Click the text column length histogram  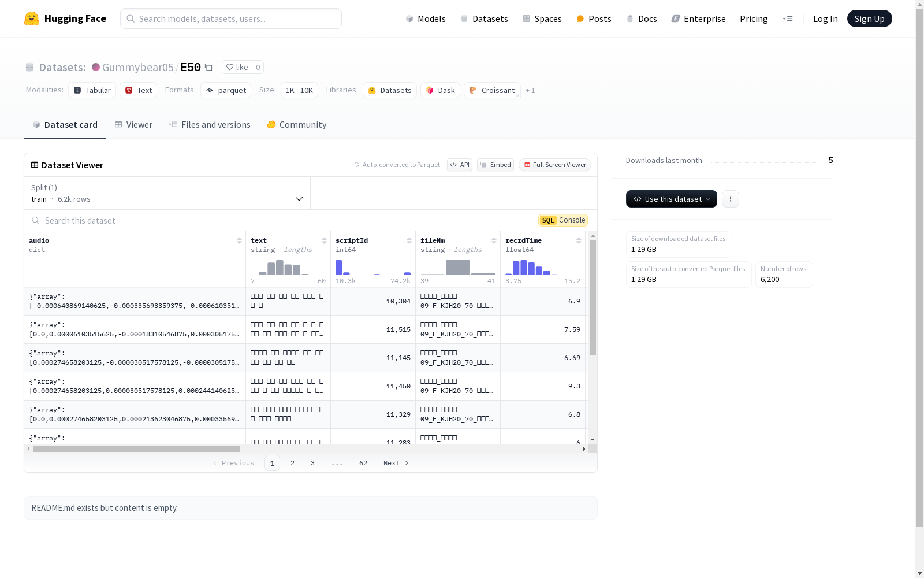coord(288,267)
